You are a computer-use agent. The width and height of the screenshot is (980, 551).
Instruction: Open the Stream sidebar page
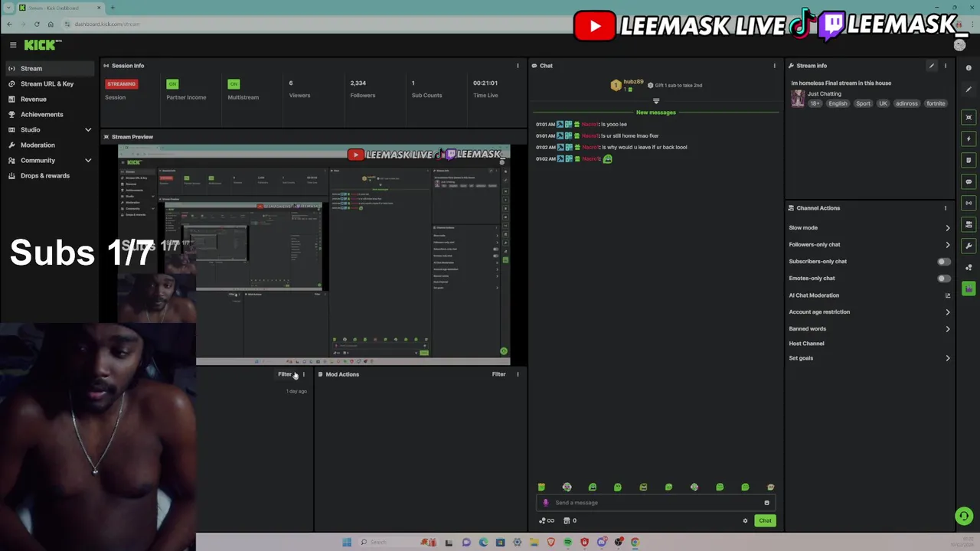49,68
